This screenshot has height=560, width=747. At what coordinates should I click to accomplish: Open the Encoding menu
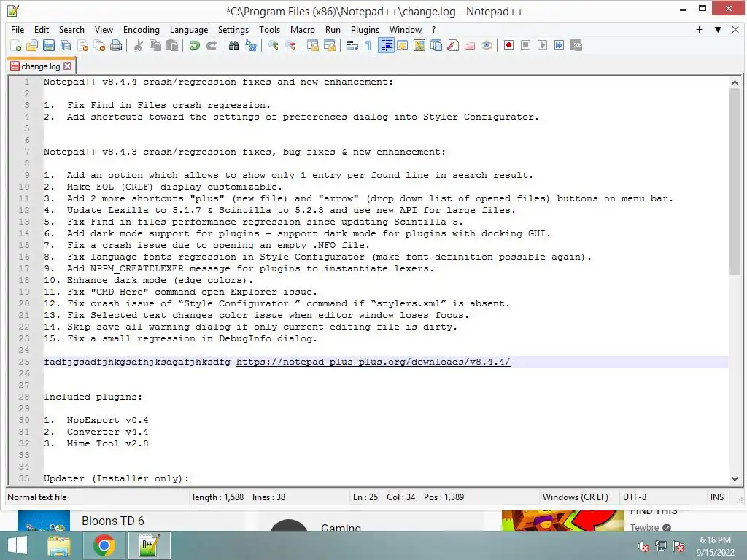point(142,29)
